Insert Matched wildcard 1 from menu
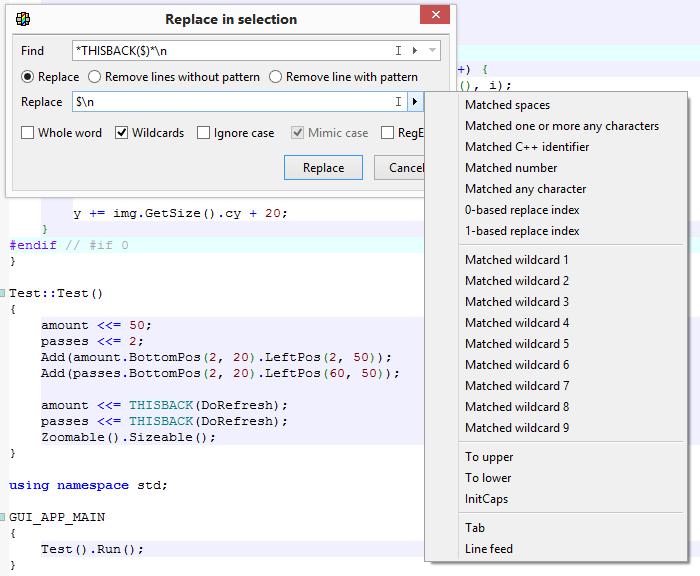This screenshot has height=576, width=700. (x=517, y=260)
